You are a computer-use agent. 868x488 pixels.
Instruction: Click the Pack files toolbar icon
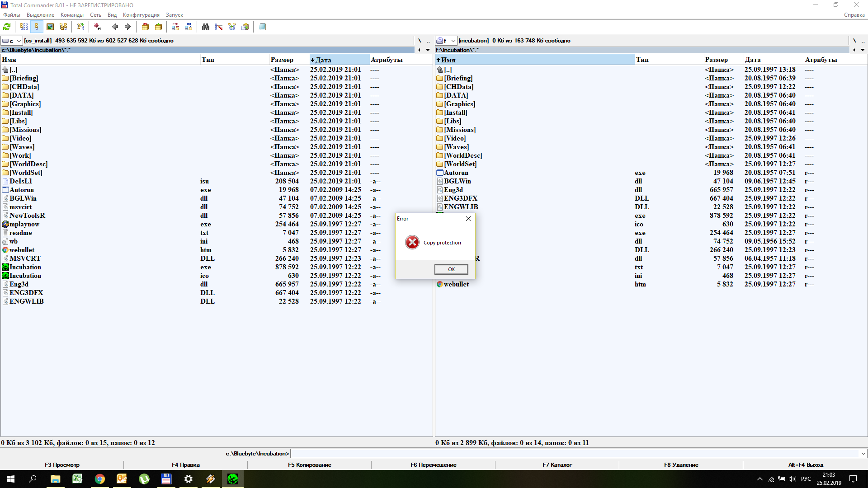coord(145,27)
